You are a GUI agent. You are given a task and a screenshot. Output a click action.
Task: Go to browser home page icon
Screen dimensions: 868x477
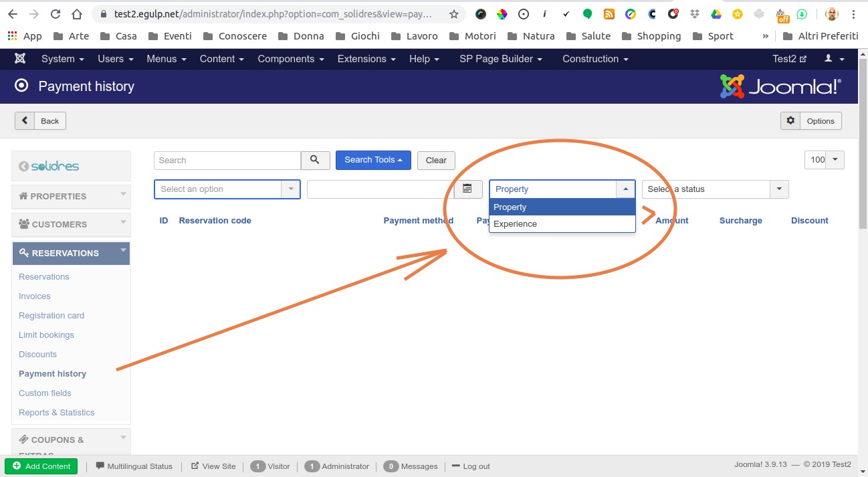(77, 14)
